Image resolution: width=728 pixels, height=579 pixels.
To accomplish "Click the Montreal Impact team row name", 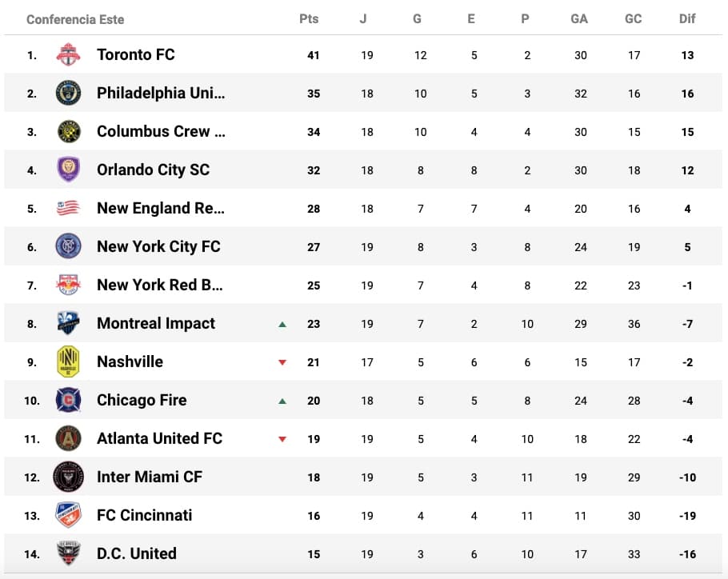I will [156, 323].
